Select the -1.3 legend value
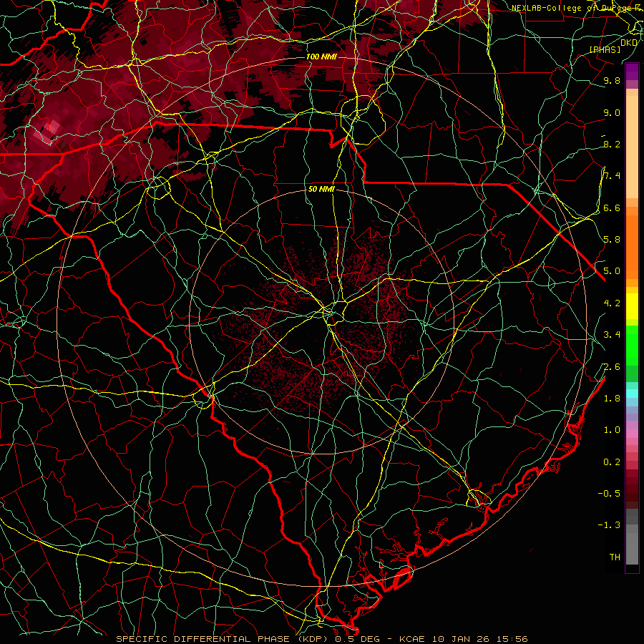Viewport: 644px width, 644px height. pos(609,525)
